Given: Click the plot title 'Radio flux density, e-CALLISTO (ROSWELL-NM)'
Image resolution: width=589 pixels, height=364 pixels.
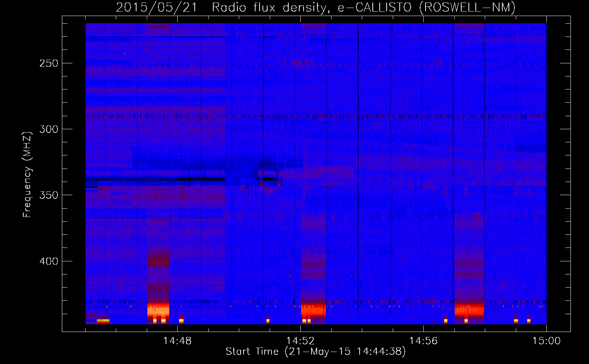Looking at the screenshot, I should (364, 7).
